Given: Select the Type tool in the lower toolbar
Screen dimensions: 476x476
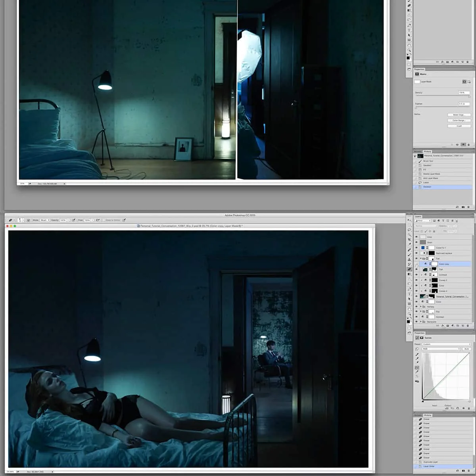Looking at the screenshot, I should (x=409, y=294).
